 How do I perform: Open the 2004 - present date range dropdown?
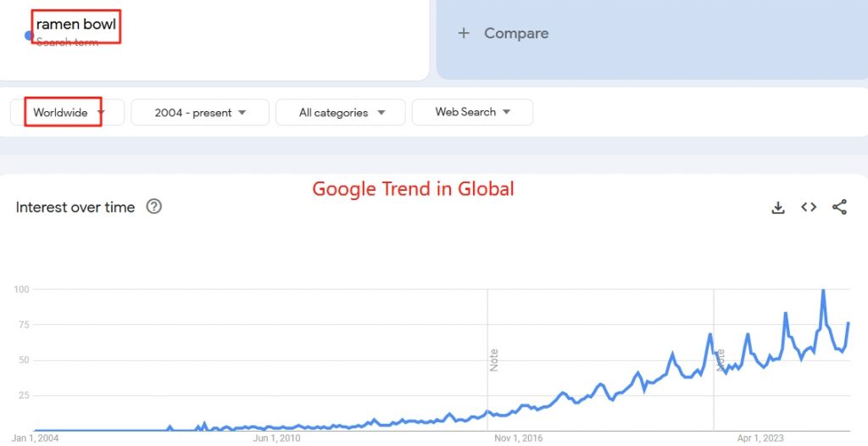(200, 113)
